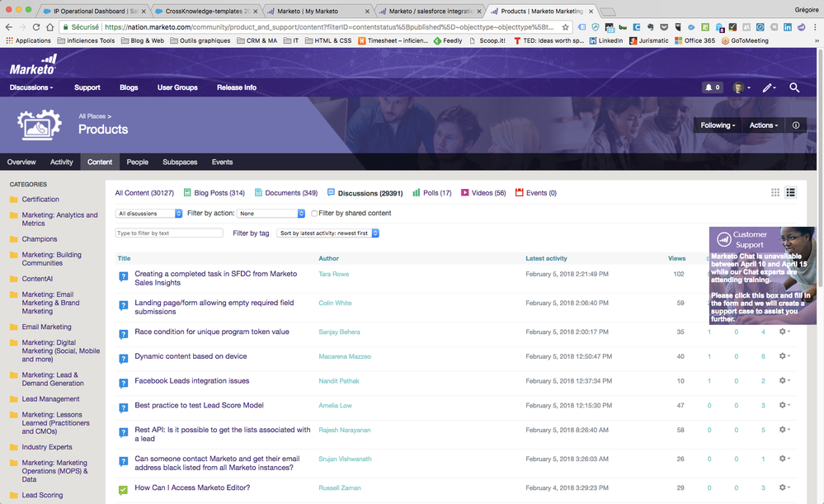Filter content by Videos (56)
This screenshot has width=824, height=504.
pos(483,193)
